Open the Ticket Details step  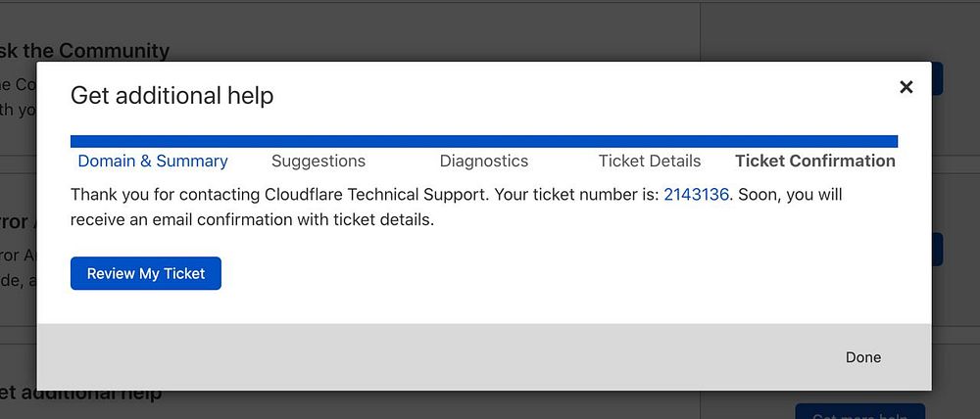coord(649,162)
